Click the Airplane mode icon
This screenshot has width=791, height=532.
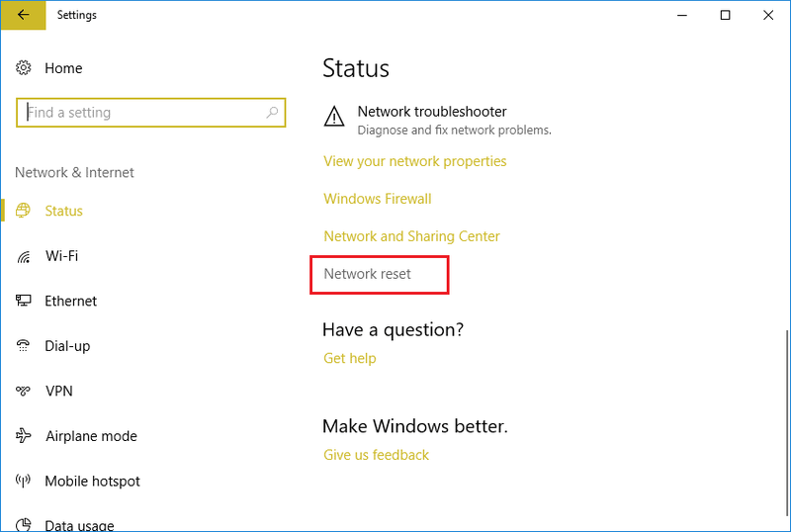[x=24, y=436]
